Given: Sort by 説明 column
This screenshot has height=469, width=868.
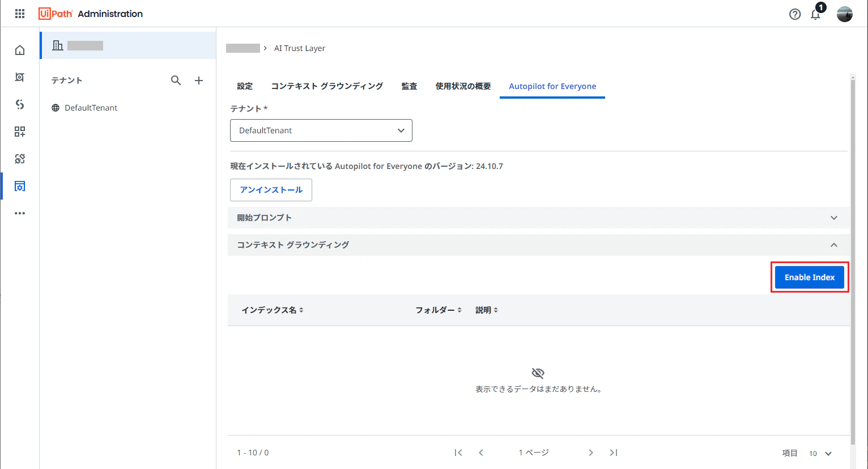Looking at the screenshot, I should (x=487, y=310).
